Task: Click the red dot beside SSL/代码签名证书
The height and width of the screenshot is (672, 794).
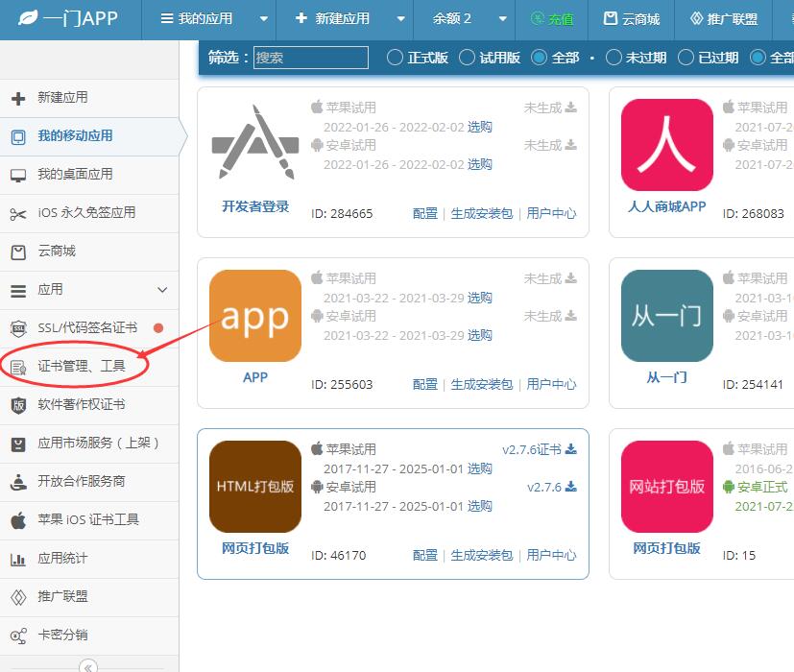Action: pyautogui.click(x=158, y=328)
